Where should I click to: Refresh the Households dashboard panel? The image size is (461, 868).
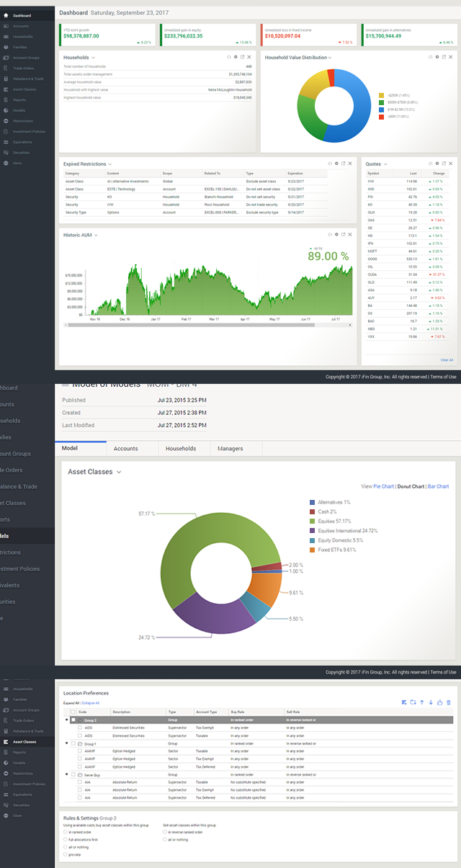point(228,57)
